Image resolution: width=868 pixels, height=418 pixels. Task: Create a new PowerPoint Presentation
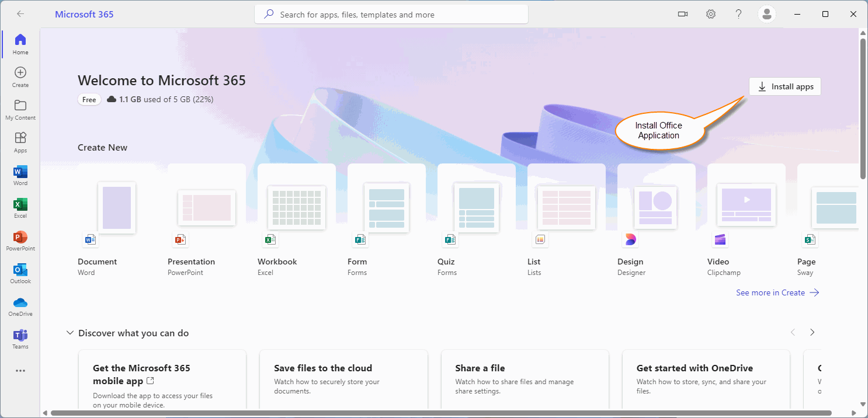[207, 221]
